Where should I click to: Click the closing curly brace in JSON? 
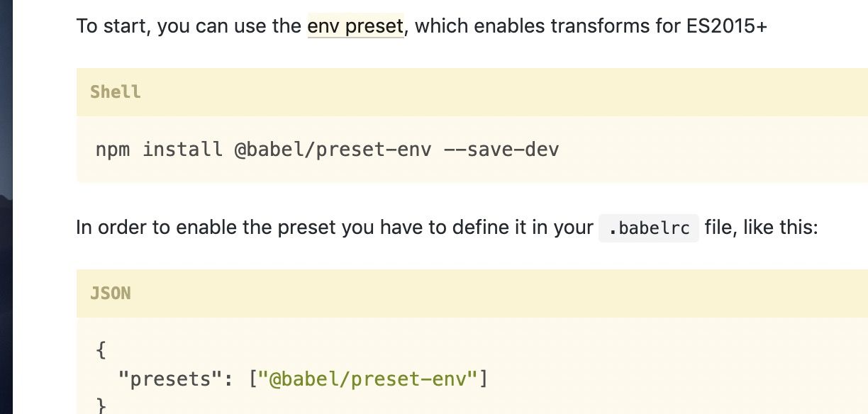coord(101,406)
